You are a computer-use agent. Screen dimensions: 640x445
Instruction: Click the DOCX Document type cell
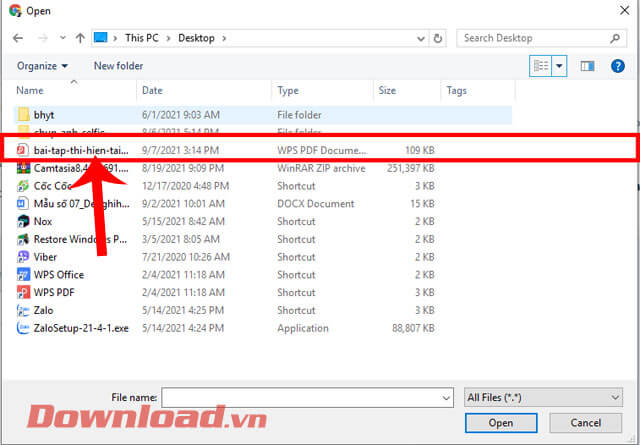pyautogui.click(x=316, y=204)
